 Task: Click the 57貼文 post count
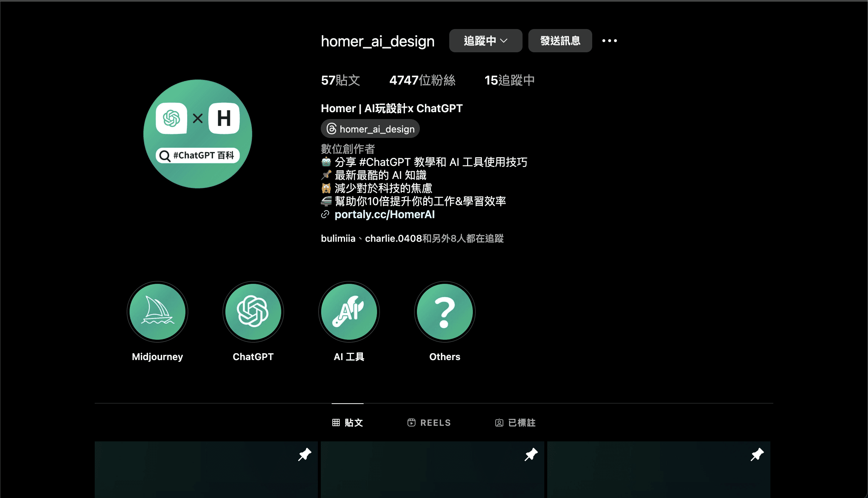[340, 80]
